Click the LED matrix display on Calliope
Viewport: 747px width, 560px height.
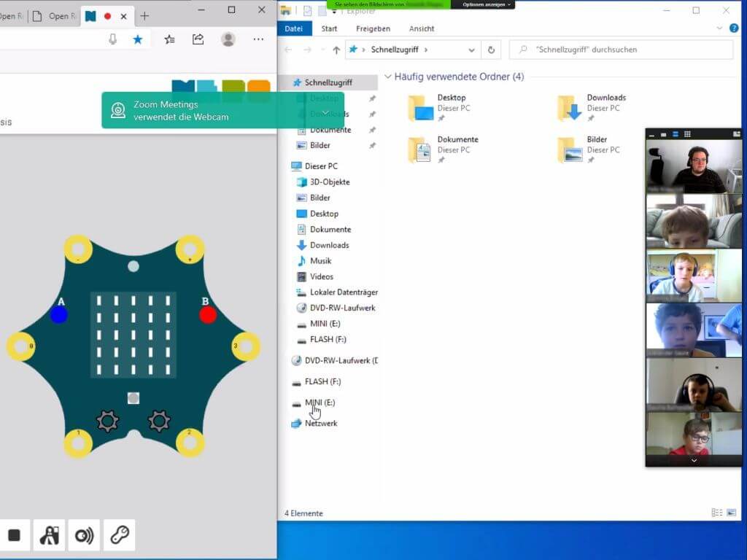(133, 335)
